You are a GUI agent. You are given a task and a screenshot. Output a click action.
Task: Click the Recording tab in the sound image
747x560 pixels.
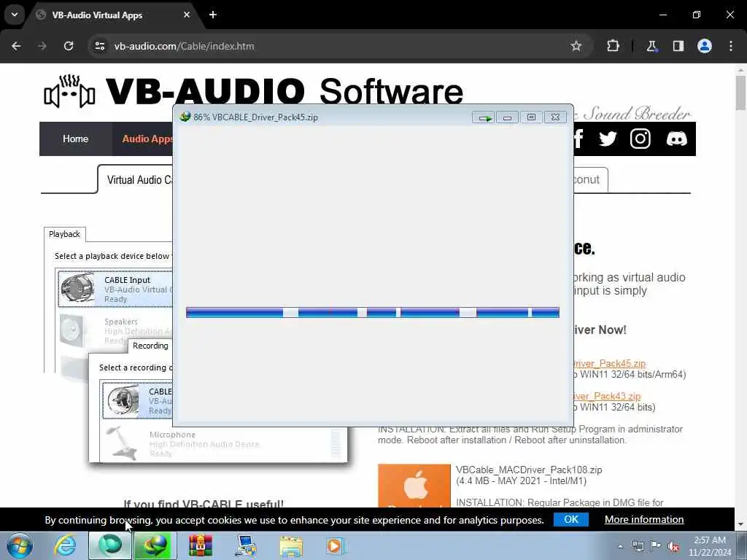pos(150,346)
